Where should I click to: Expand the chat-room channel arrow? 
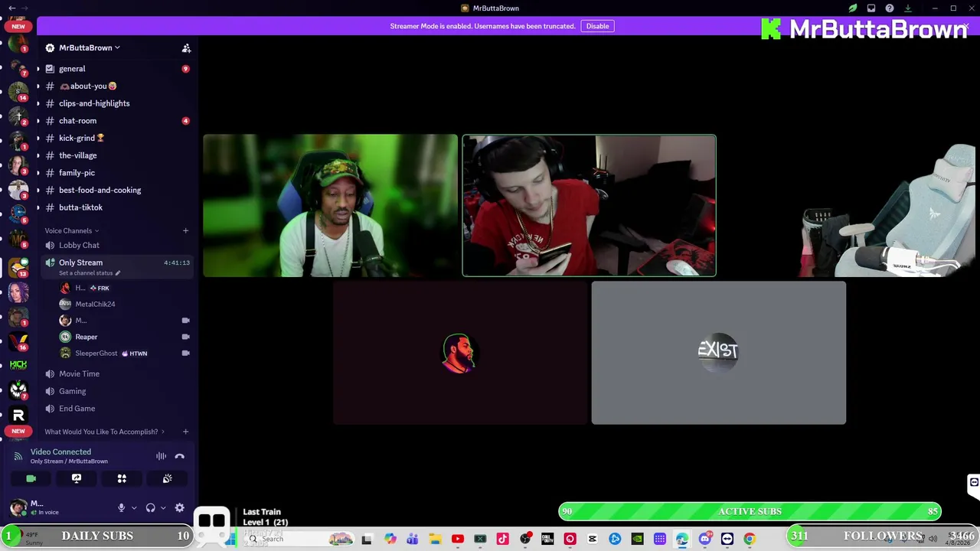(x=38, y=121)
